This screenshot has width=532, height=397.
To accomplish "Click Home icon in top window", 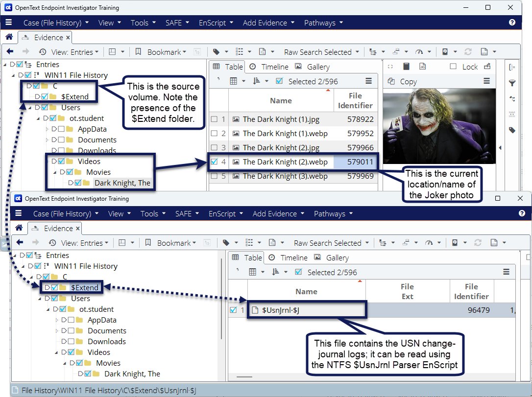I will coord(9,37).
